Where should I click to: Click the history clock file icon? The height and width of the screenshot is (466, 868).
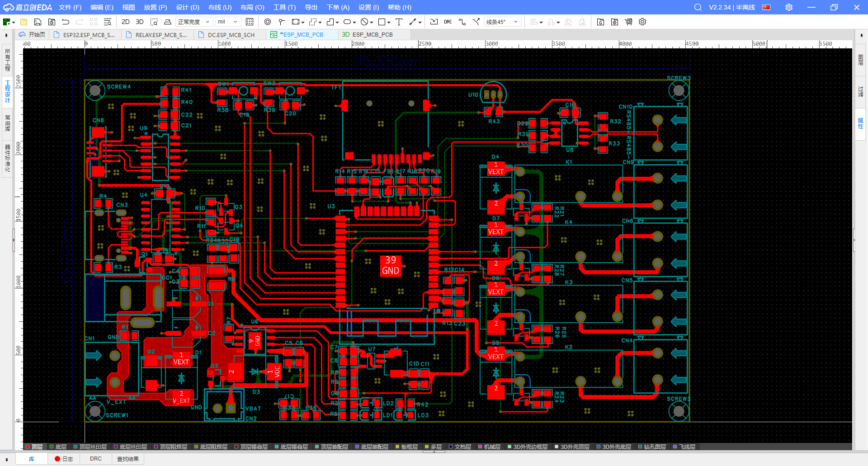(52, 22)
